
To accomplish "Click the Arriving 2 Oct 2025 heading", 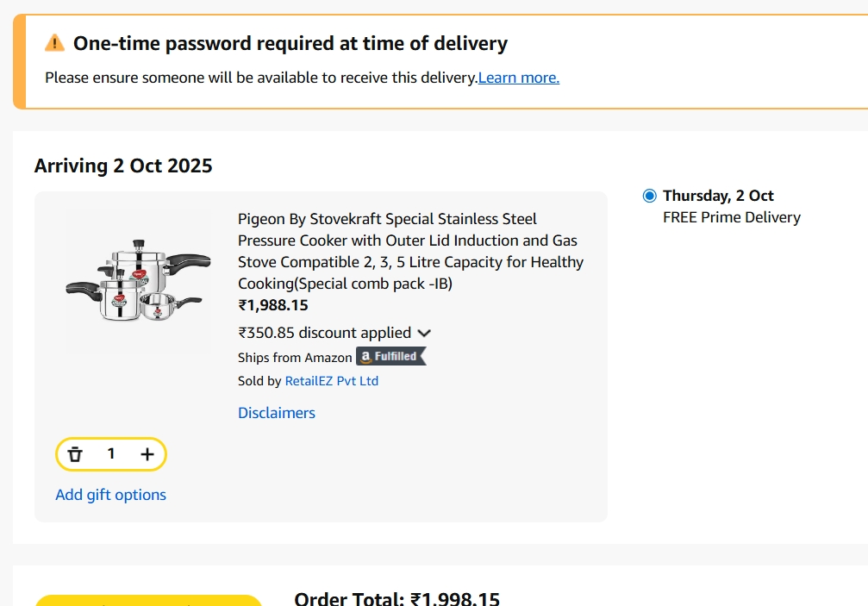I will (123, 165).
